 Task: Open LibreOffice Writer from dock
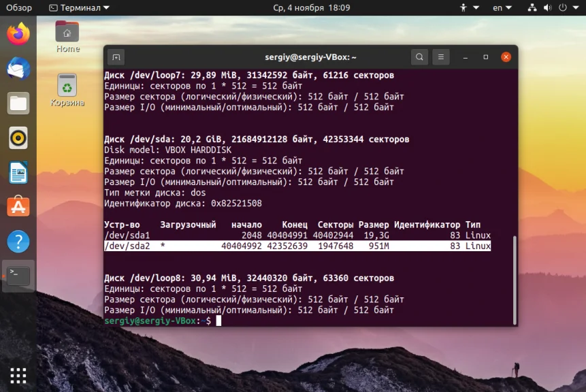click(18, 173)
